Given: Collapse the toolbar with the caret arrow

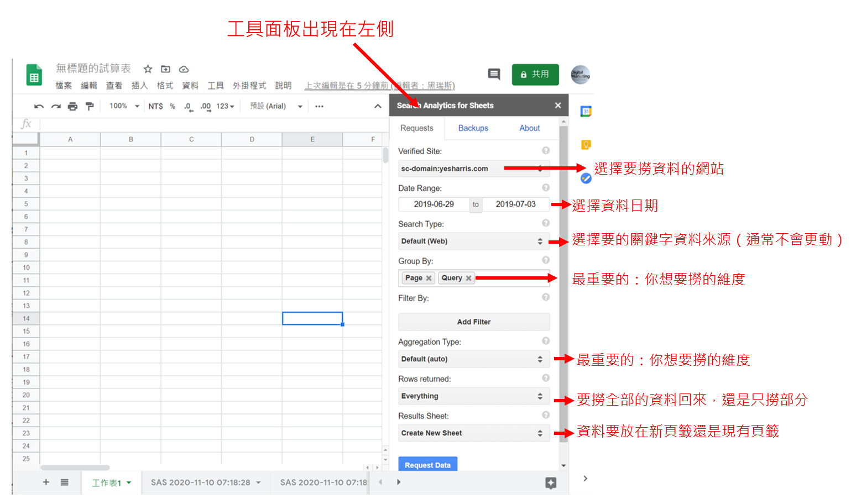Looking at the screenshot, I should pyautogui.click(x=378, y=106).
